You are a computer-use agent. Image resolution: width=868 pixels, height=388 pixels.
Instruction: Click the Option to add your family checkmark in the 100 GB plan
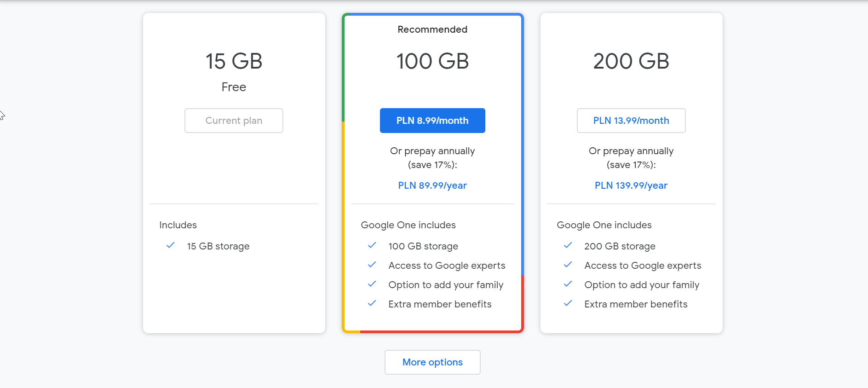372,284
